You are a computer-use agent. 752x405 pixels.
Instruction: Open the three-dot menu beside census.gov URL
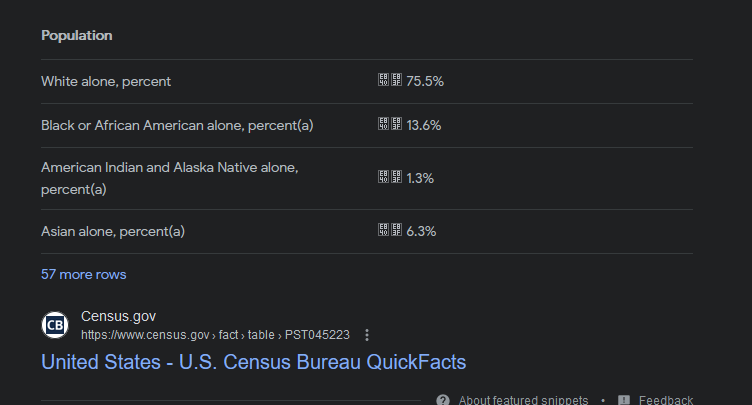click(x=367, y=335)
